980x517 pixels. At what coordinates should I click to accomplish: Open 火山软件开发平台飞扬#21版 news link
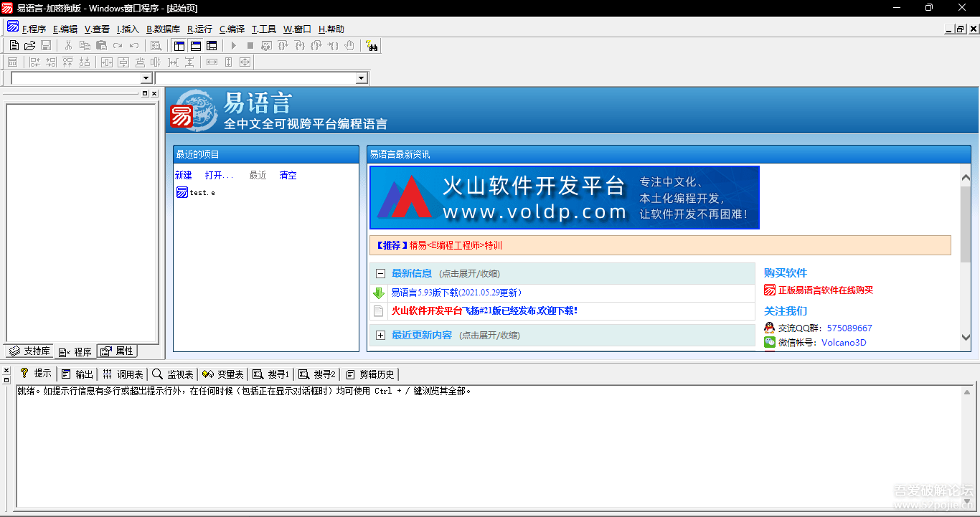coord(484,310)
